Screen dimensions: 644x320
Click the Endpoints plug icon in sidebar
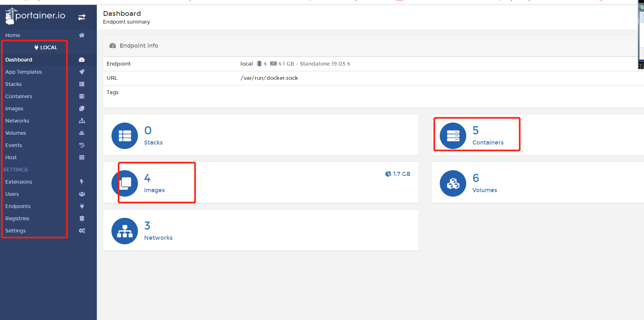coord(82,206)
